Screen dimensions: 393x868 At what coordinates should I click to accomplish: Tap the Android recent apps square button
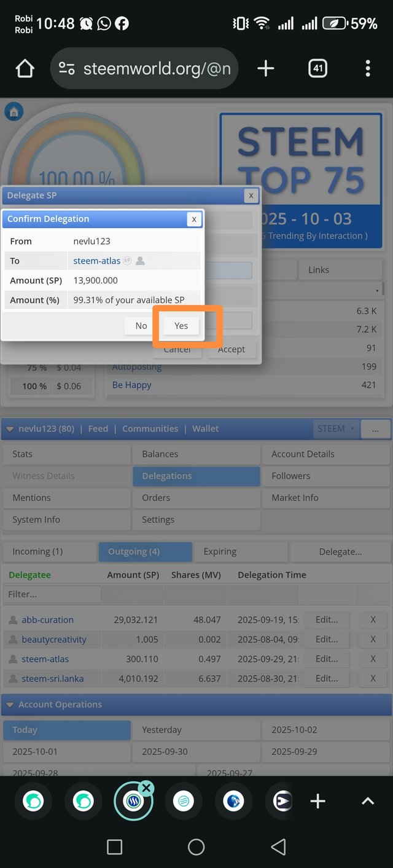point(114,847)
